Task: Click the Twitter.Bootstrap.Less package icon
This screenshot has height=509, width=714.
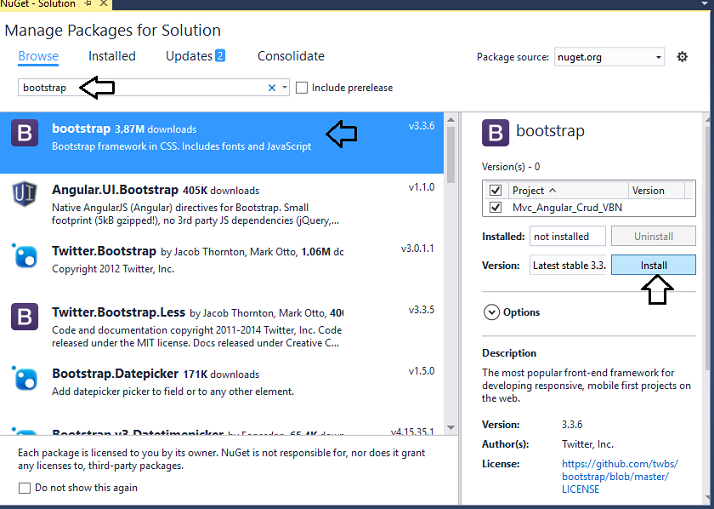Action: [25, 317]
